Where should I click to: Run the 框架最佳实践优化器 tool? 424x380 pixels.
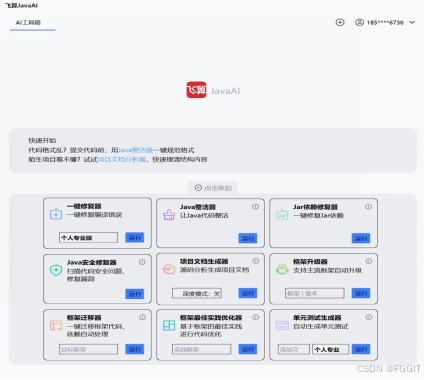[248, 349]
